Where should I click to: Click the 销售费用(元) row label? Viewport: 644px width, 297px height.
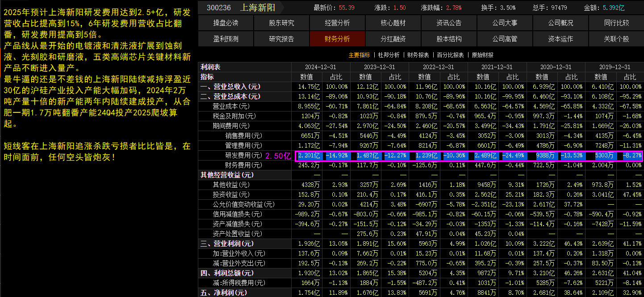244,136
